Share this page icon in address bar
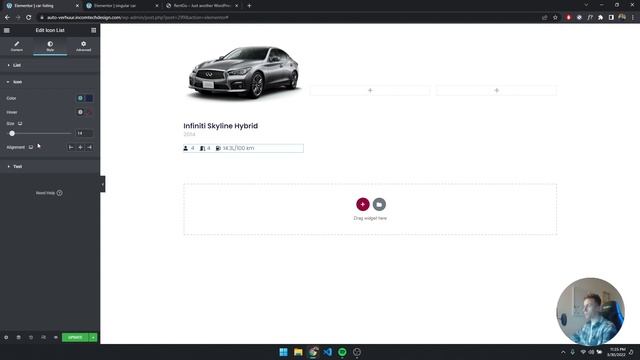The width and height of the screenshot is (640, 360). tap(544, 18)
